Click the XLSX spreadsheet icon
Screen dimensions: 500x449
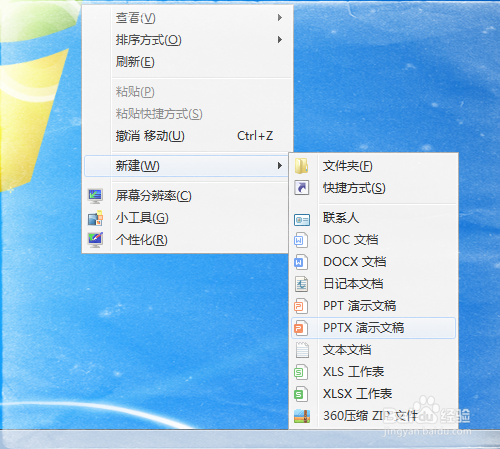(301, 394)
